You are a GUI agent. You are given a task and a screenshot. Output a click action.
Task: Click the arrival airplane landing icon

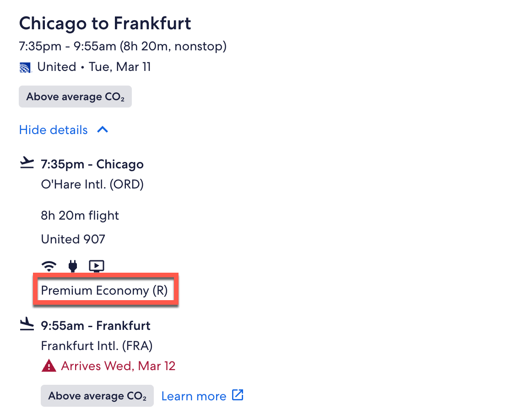[x=27, y=324]
